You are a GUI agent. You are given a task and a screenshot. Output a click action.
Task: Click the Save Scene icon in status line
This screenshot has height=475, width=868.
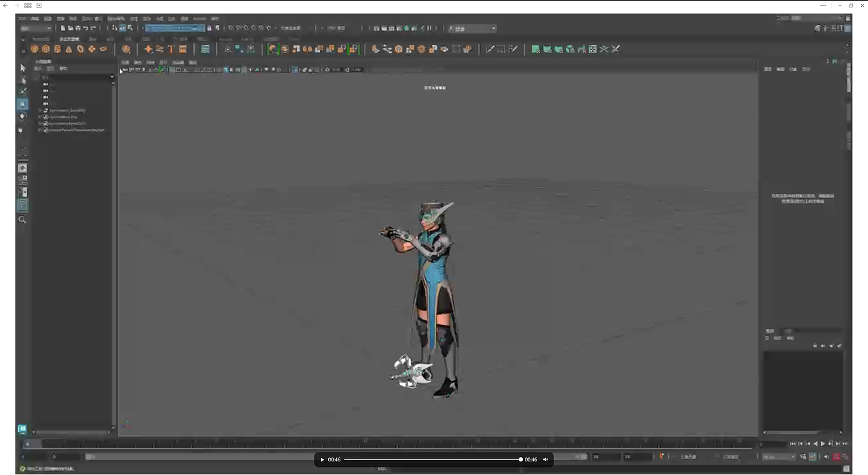[77, 28]
